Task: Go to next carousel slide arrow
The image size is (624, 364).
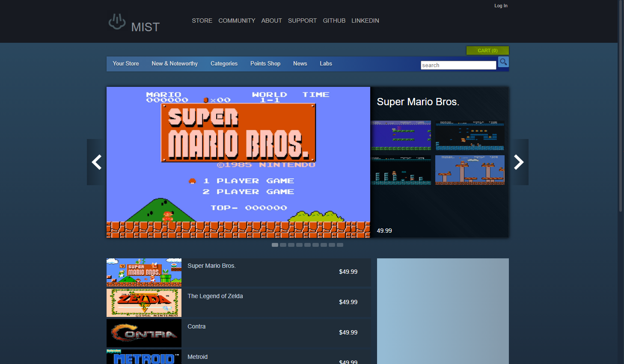Action: click(519, 162)
